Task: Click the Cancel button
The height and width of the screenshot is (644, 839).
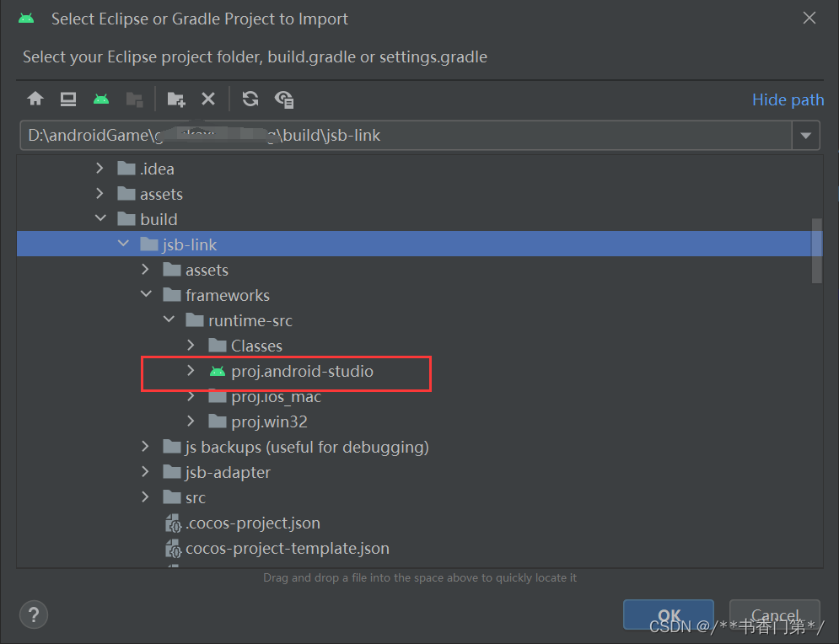Action: [775, 614]
